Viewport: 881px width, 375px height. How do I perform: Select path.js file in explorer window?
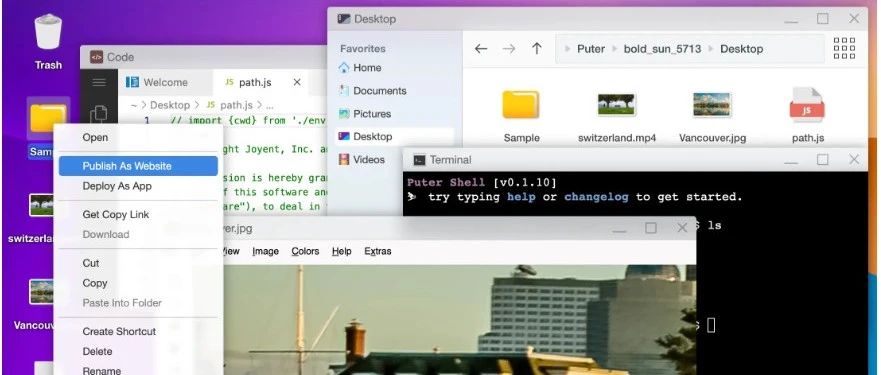point(808,116)
